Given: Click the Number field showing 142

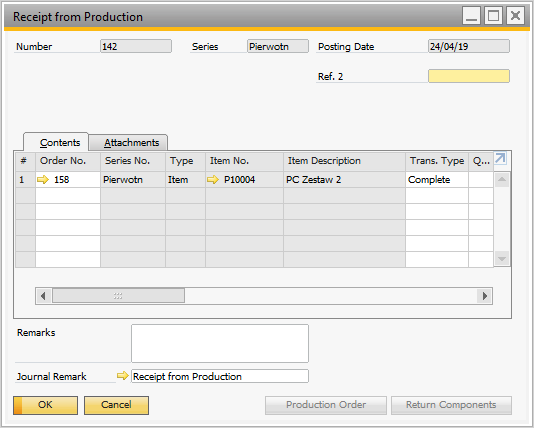Looking at the screenshot, I should (136, 46).
